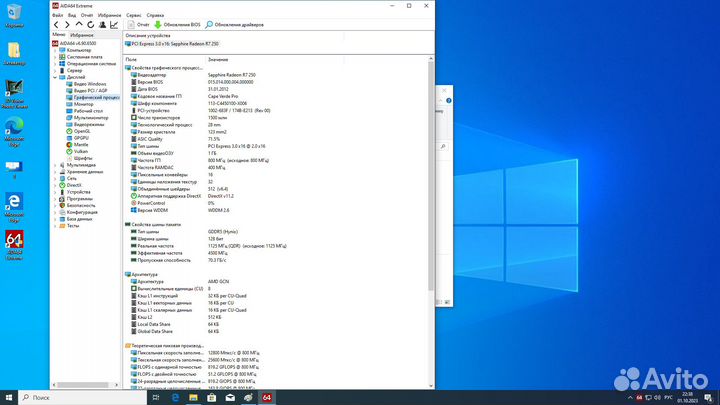Click the База данных tree item icon
The image size is (720, 405).
62,219
